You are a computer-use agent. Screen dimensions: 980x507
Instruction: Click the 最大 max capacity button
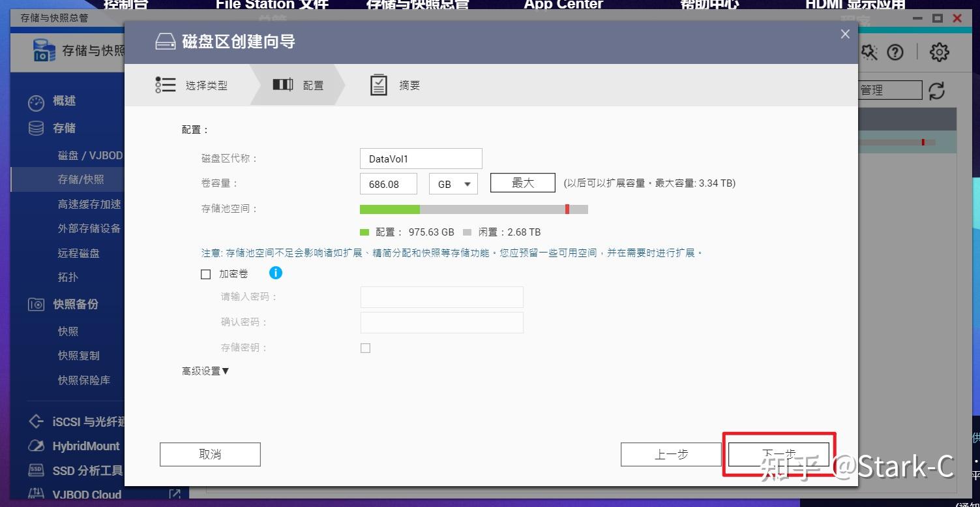tap(522, 183)
